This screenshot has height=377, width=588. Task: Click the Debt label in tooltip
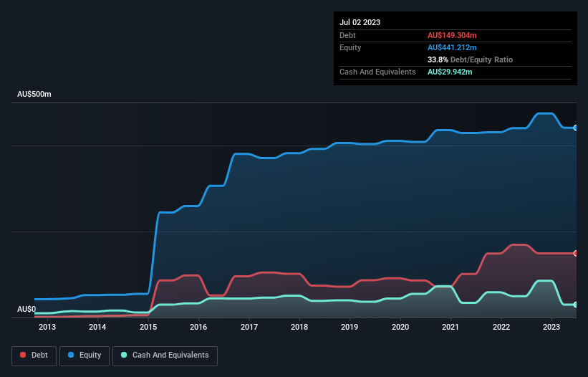click(347, 35)
